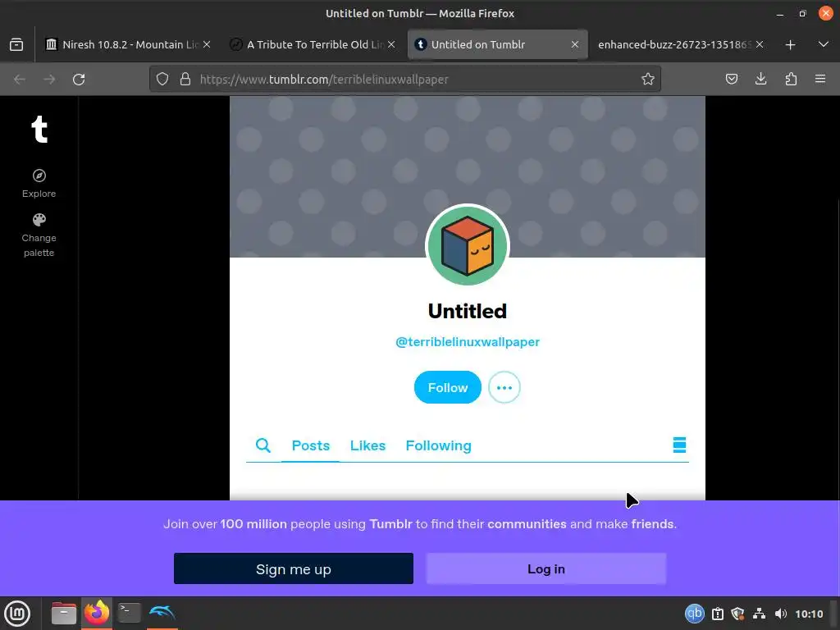Close the Untitled on Tumblr tab

coord(575,44)
